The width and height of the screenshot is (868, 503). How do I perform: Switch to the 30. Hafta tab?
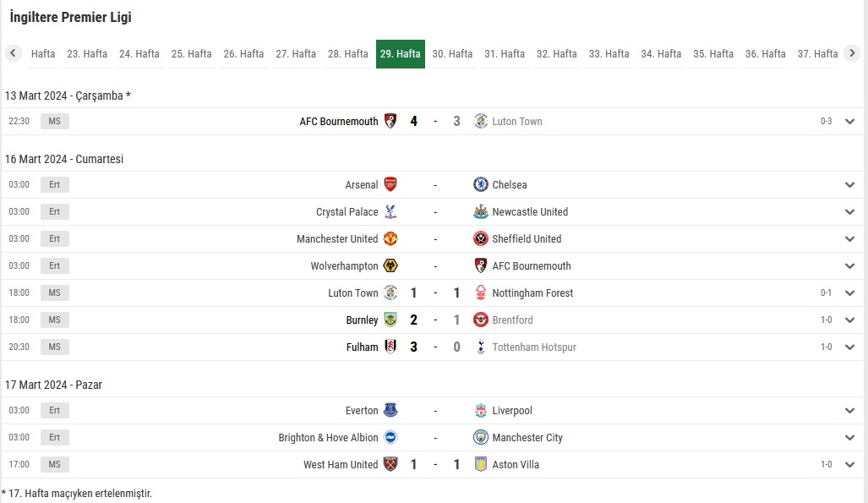pyautogui.click(x=452, y=54)
